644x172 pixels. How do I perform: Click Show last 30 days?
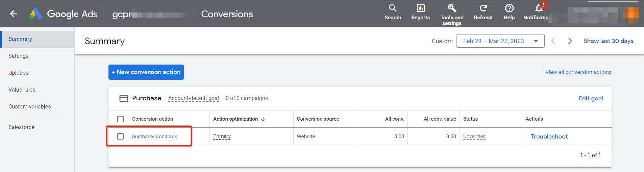(608, 41)
